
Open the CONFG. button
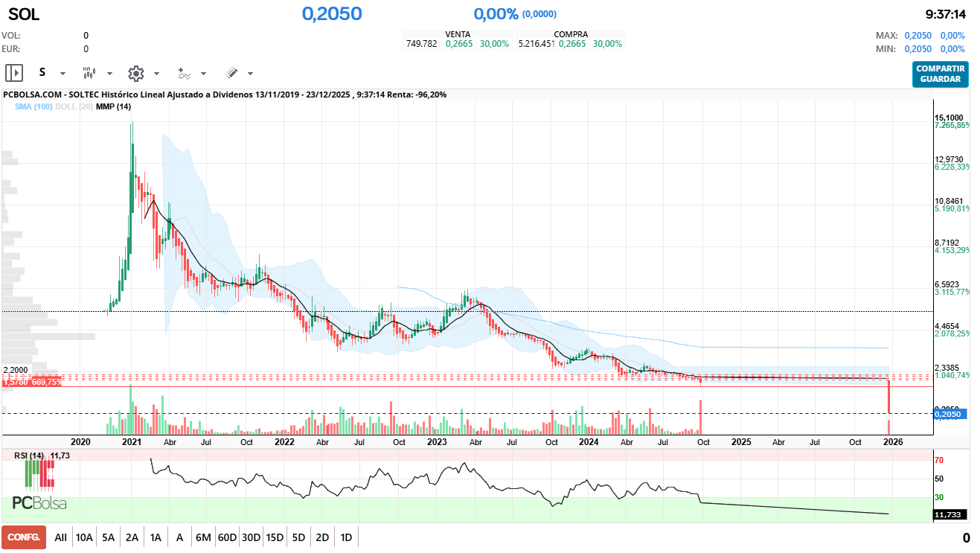click(24, 537)
